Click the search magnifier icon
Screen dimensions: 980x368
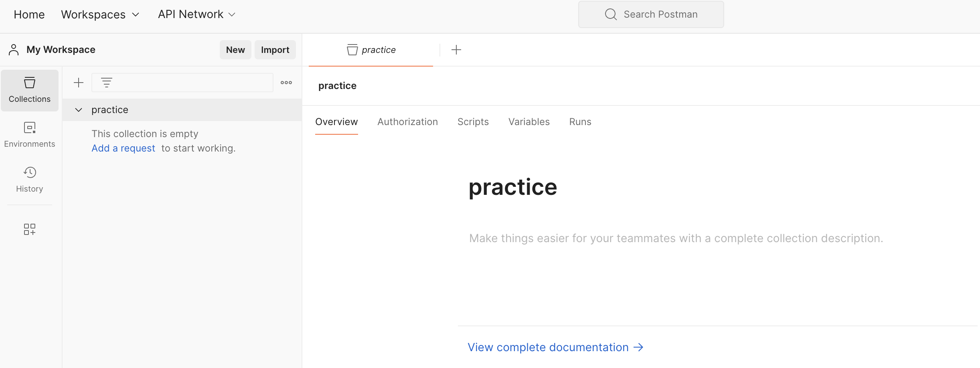pos(611,14)
